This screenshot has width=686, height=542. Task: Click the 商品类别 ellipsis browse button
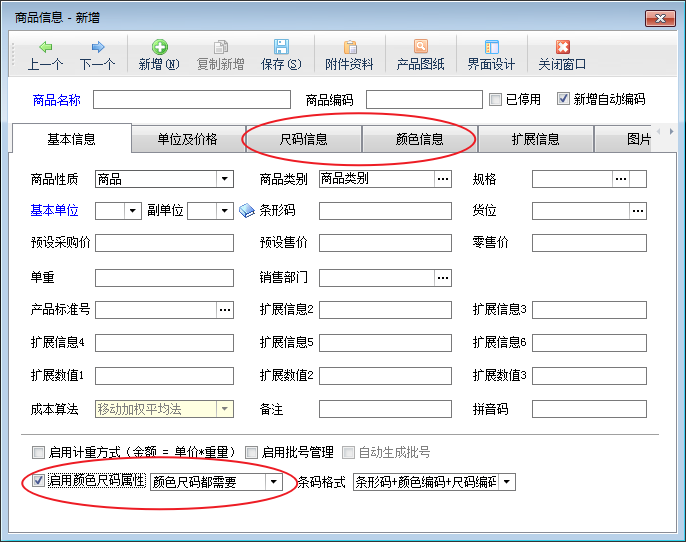pos(442,180)
